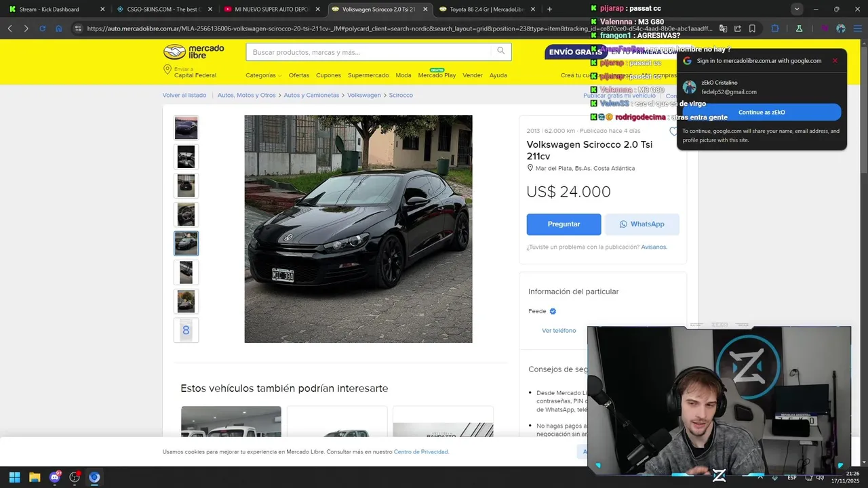Click seller name Feede
The image size is (868, 488).
pos(537,311)
